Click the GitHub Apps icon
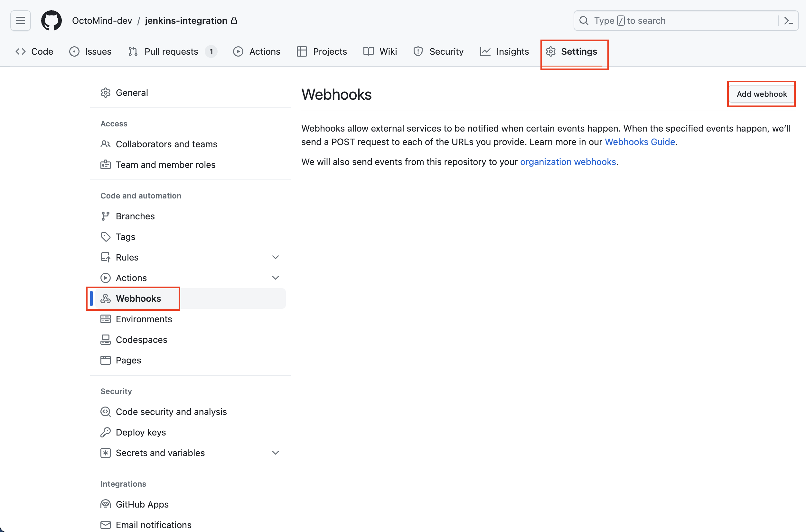Image resolution: width=806 pixels, height=532 pixels. pyautogui.click(x=106, y=504)
